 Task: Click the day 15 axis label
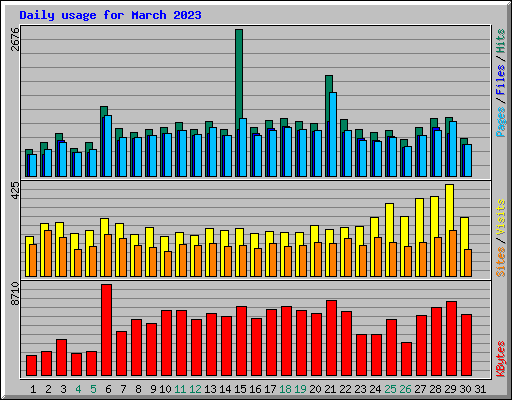240,389
